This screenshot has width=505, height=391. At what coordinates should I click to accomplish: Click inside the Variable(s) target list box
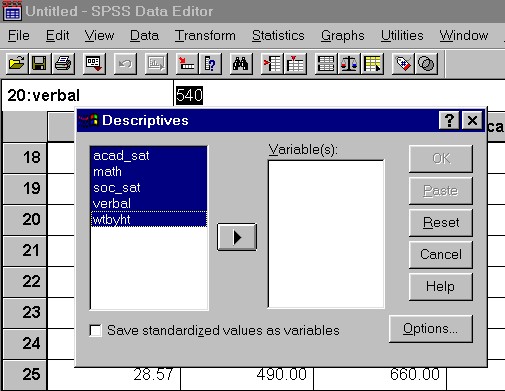point(326,234)
